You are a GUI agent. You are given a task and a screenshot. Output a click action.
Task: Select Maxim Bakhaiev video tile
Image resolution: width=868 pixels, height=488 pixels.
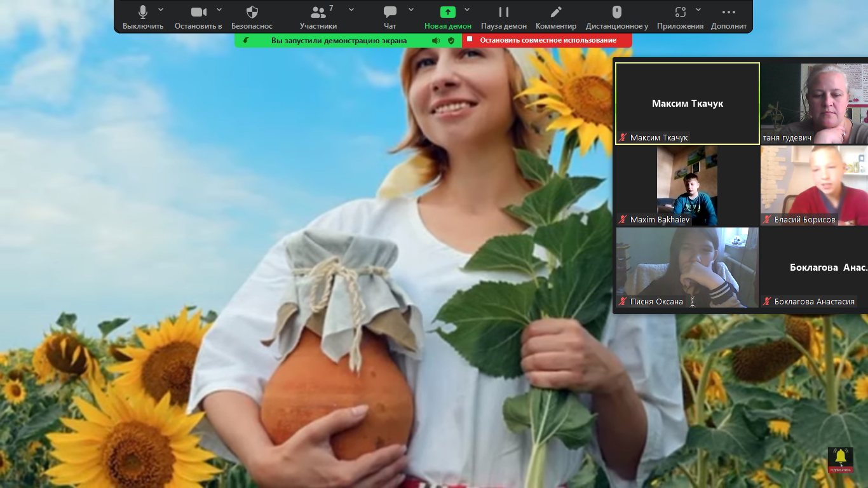coord(688,186)
